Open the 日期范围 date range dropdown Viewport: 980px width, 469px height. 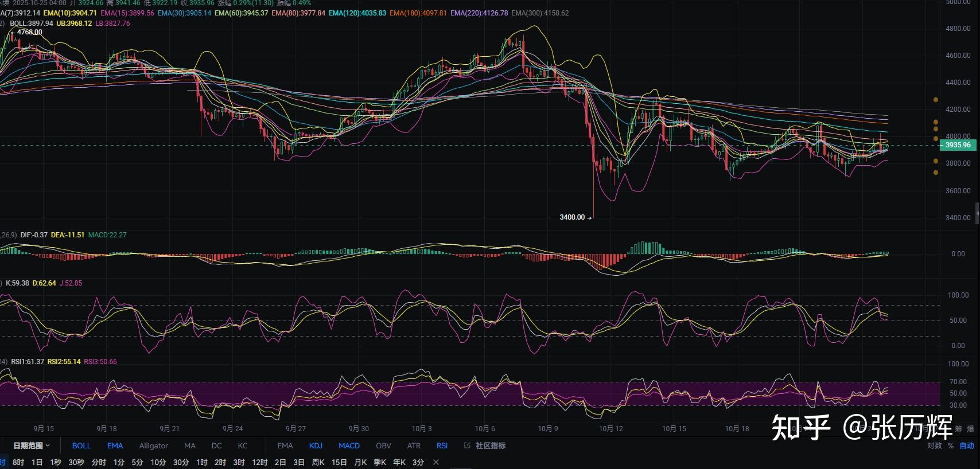[32, 445]
